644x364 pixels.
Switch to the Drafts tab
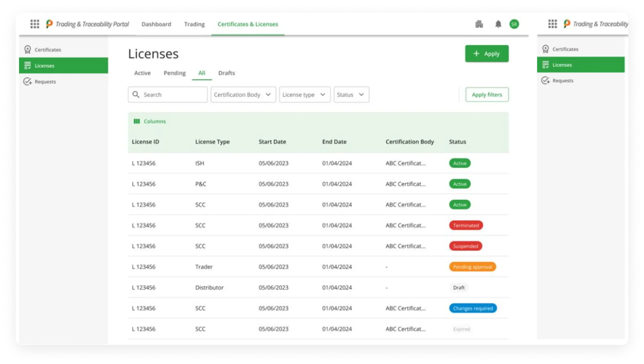[x=226, y=73]
